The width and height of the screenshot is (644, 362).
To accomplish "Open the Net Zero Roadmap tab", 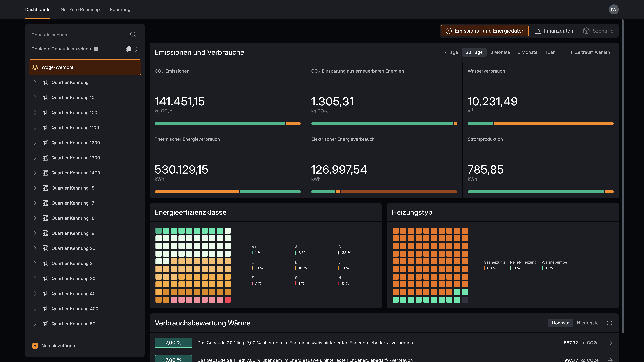I will tap(80, 10).
